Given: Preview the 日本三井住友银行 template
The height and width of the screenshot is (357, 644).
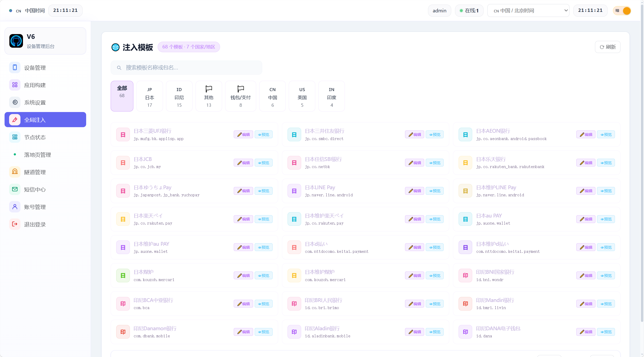Looking at the screenshot, I should 435,134.
